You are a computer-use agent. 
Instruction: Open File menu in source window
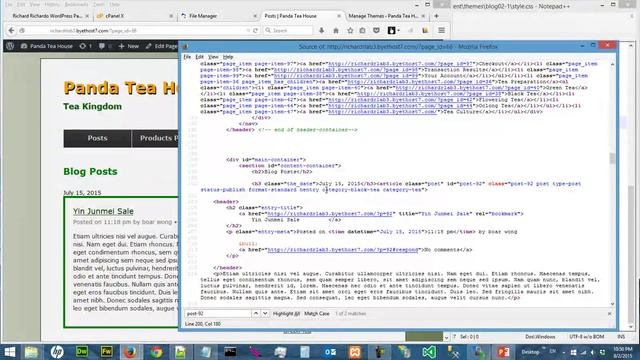pos(187,57)
